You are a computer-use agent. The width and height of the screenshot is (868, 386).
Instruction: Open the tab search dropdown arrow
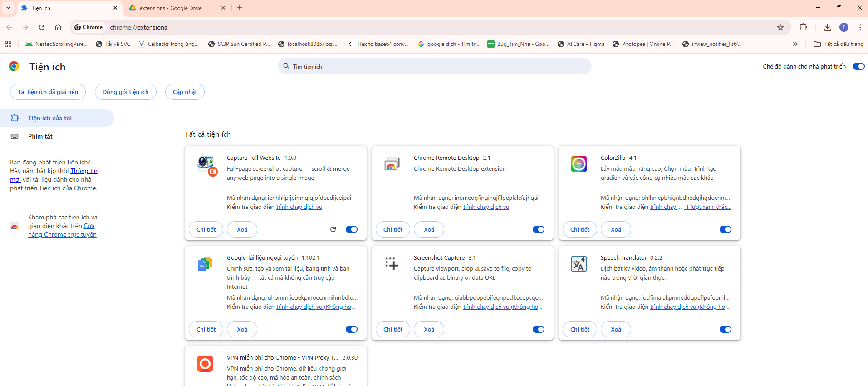[8, 8]
